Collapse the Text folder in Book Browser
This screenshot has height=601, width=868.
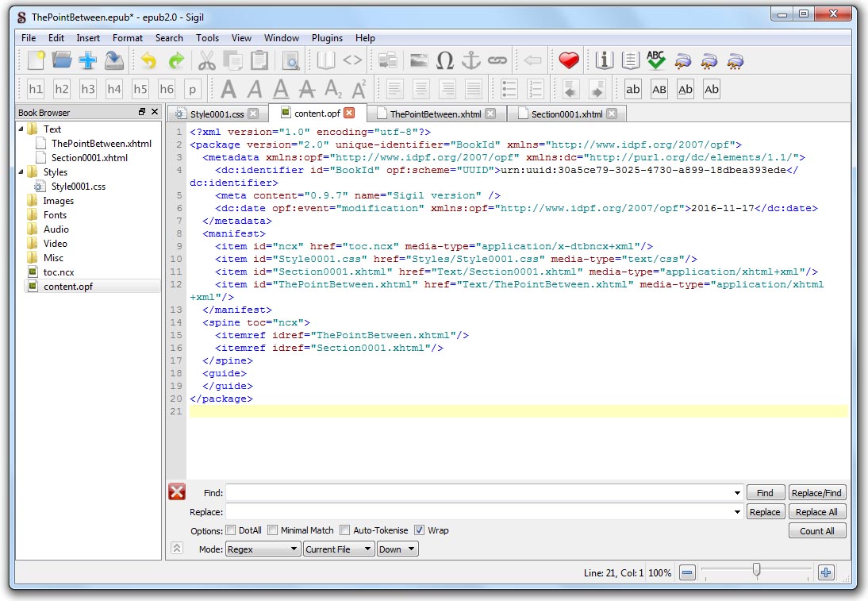[21, 129]
